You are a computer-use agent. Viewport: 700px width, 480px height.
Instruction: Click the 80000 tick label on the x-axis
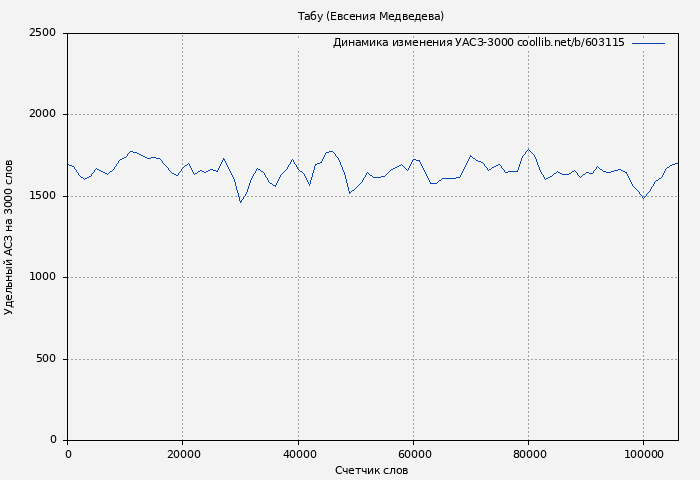point(528,455)
